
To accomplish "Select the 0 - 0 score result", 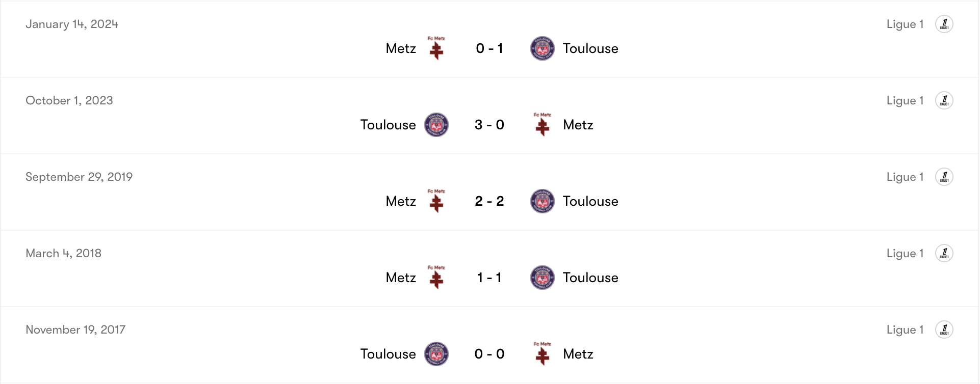I will click(489, 354).
